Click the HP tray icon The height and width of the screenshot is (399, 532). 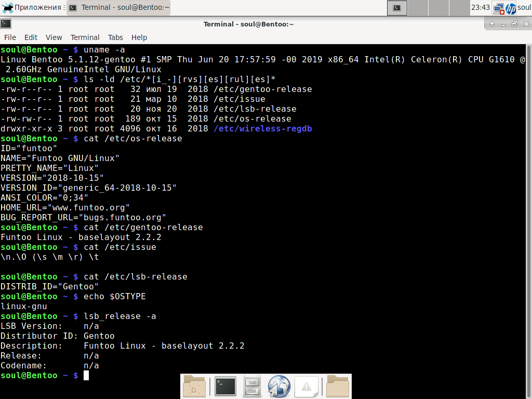tap(511, 8)
